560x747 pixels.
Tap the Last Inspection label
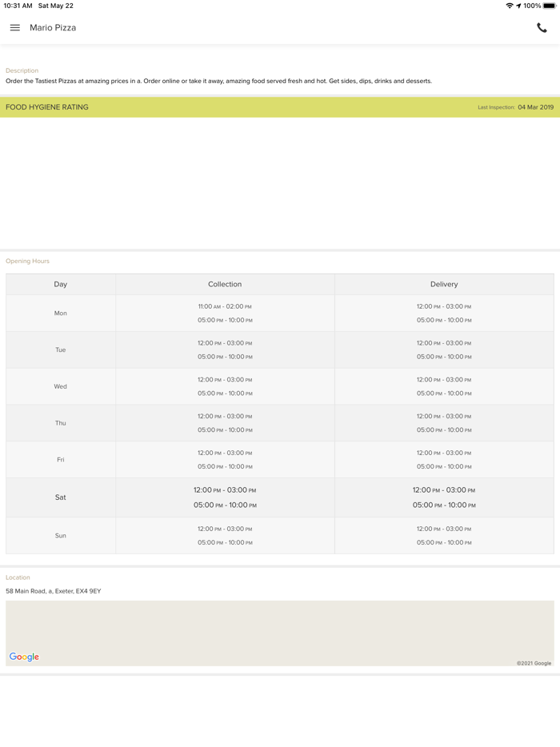tap(496, 107)
